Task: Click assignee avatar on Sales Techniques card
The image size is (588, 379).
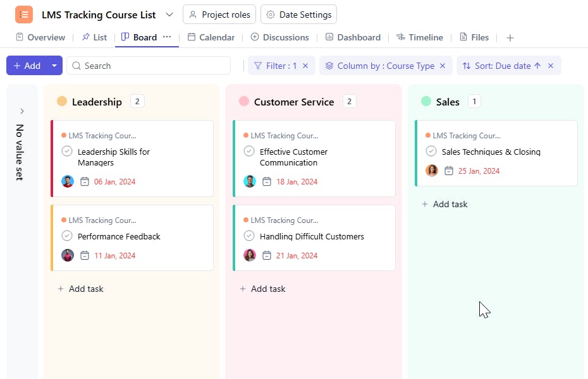Action: pyautogui.click(x=432, y=171)
